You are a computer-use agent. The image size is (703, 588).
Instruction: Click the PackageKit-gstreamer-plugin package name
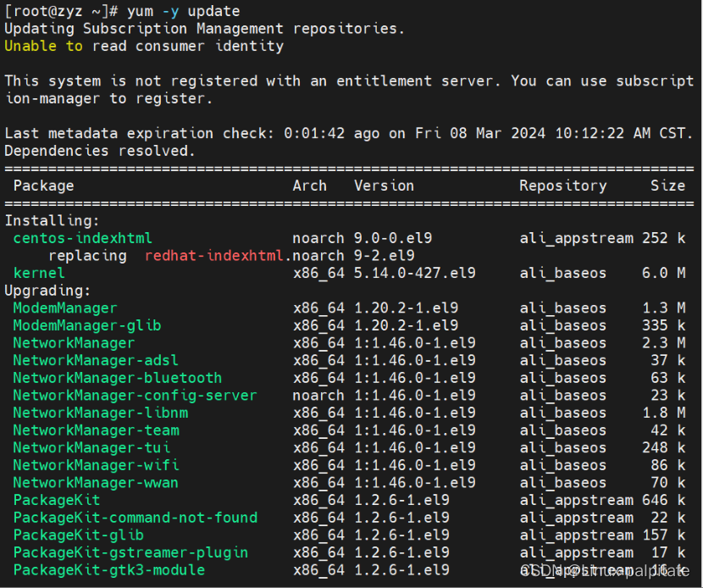[130, 553]
